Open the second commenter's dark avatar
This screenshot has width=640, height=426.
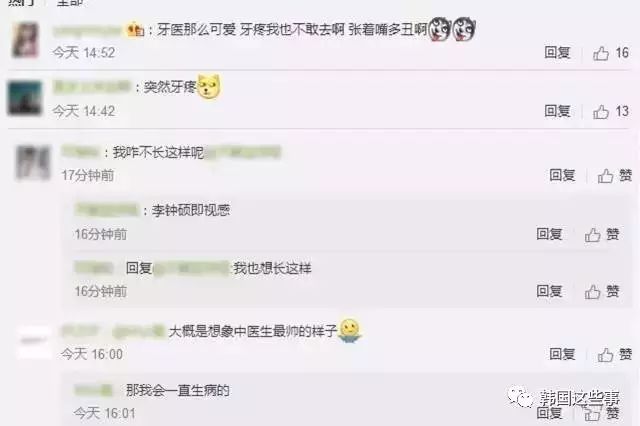point(24,98)
